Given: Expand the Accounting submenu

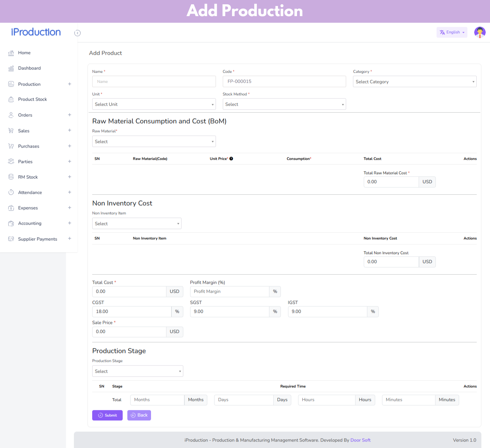Looking at the screenshot, I should tap(70, 223).
